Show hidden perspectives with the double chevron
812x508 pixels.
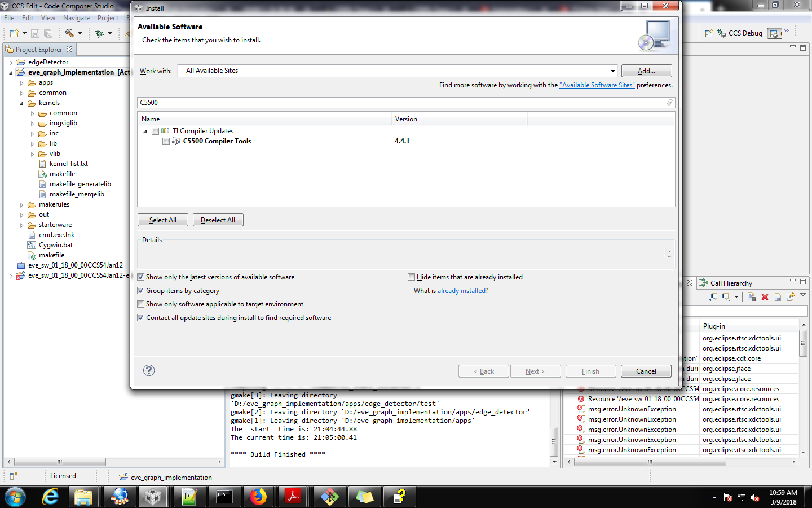[787, 31]
